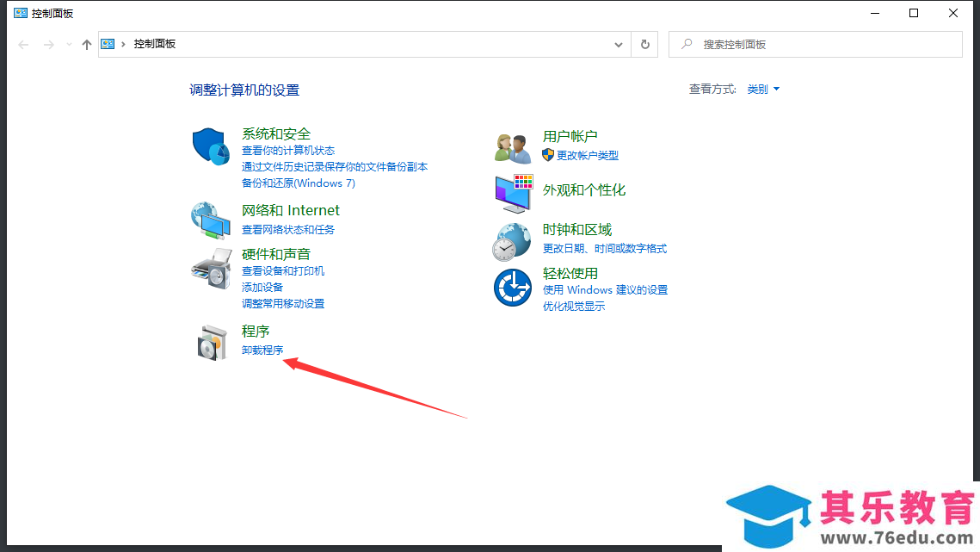Viewport: 980px width, 552px height.
Task: Click the control panel title bar icon
Action: (21, 13)
